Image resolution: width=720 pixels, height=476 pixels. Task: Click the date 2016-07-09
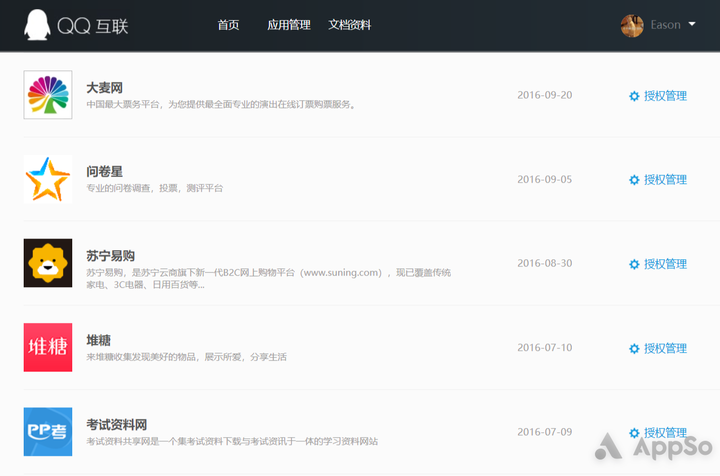545,432
